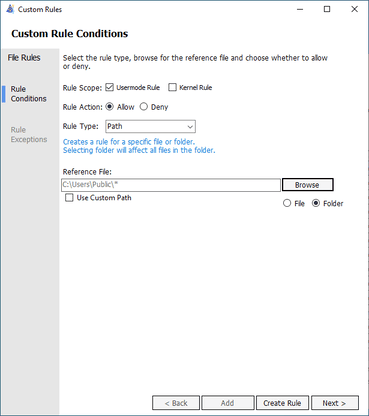
Task: Click the Add button
Action: [228, 403]
